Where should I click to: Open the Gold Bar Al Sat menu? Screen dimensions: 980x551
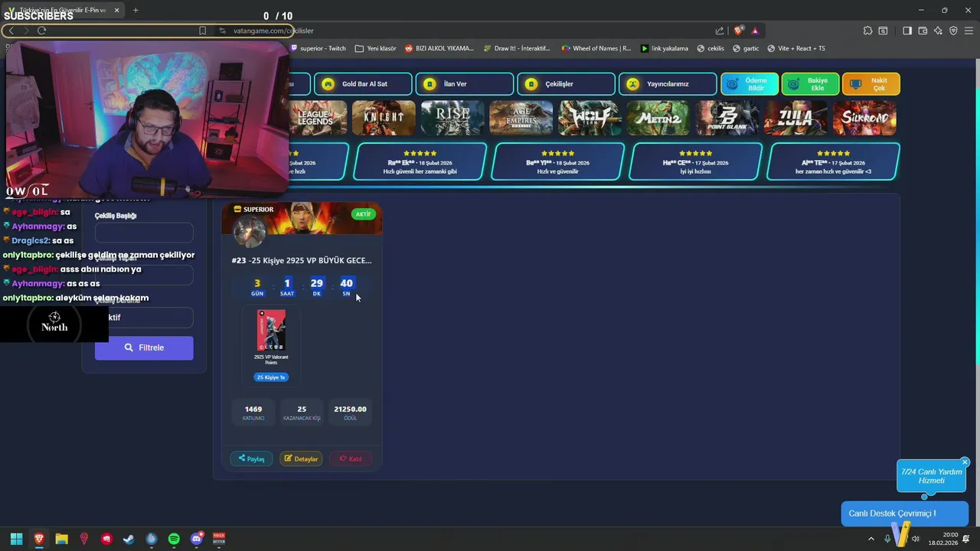(x=364, y=84)
